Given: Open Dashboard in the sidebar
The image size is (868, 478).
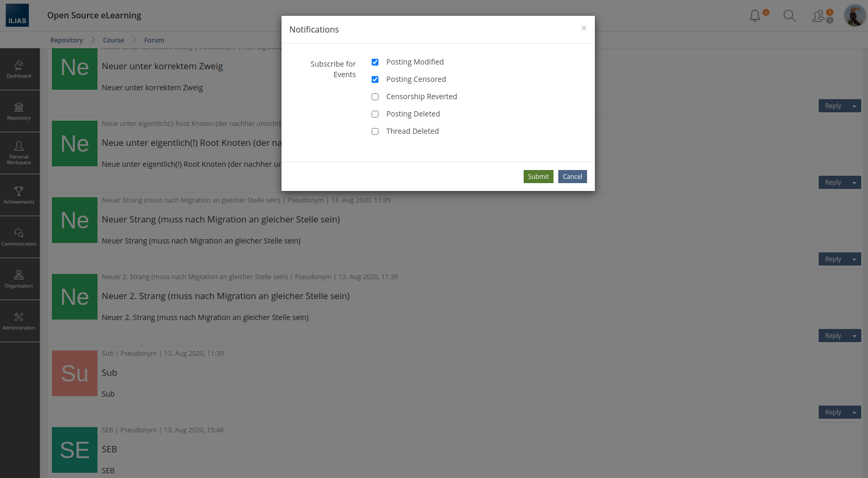Looking at the screenshot, I should point(19,69).
